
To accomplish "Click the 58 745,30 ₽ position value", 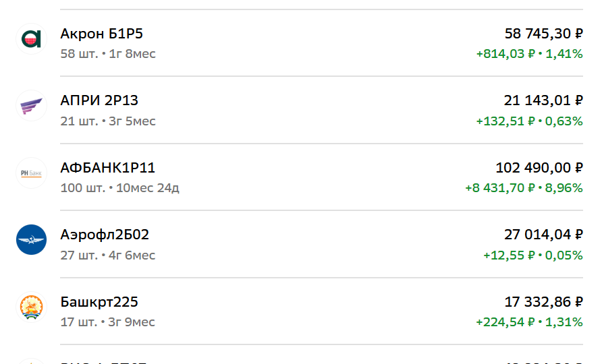I will tap(544, 34).
